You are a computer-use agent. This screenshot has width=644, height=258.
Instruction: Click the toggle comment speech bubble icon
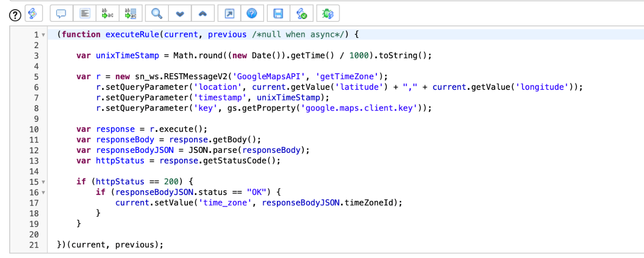click(61, 14)
